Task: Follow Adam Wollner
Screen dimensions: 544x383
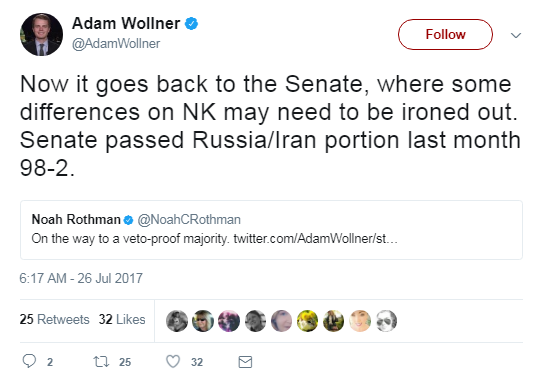Action: click(x=445, y=34)
